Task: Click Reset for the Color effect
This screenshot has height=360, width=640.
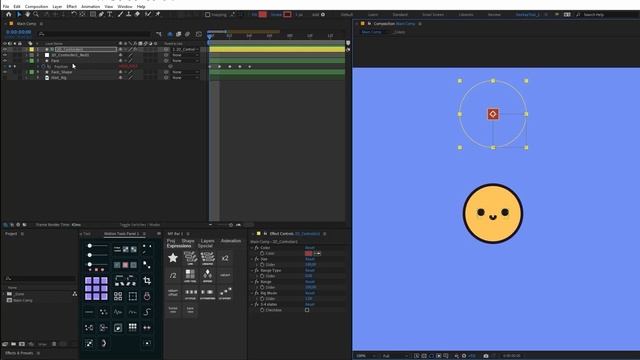Action: click(x=310, y=248)
